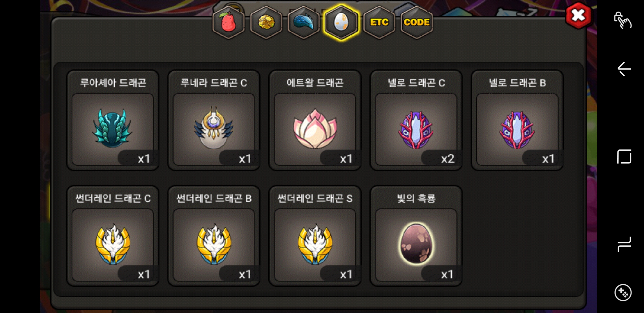The width and height of the screenshot is (644, 313).
Task: Pick the 넬로 드래곤 B egg
Action: point(517,120)
